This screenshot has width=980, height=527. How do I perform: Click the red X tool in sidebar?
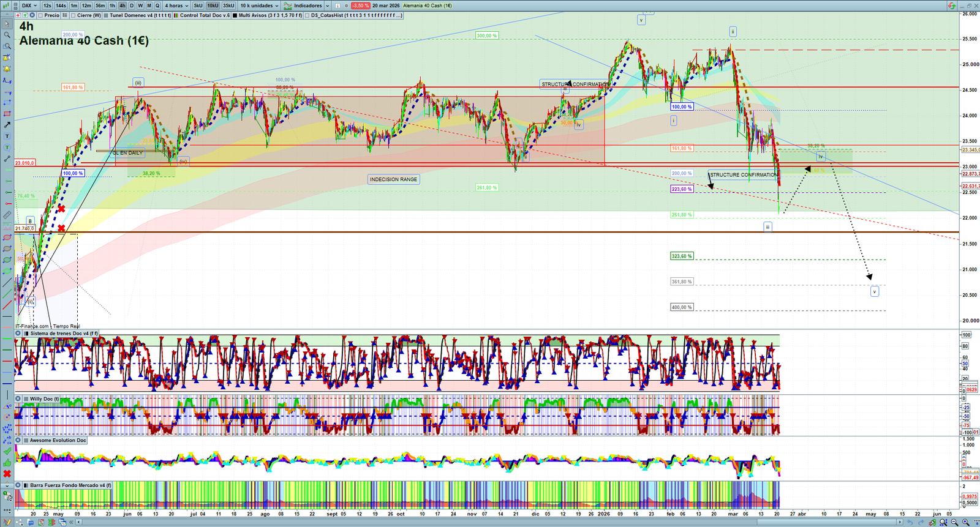pos(7,474)
